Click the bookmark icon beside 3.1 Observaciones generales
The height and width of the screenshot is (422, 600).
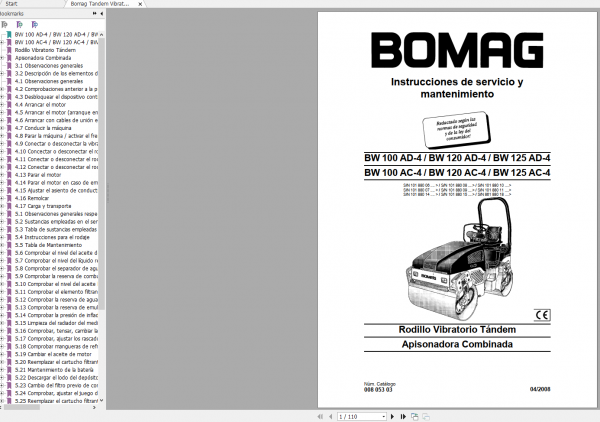[x=9, y=66]
